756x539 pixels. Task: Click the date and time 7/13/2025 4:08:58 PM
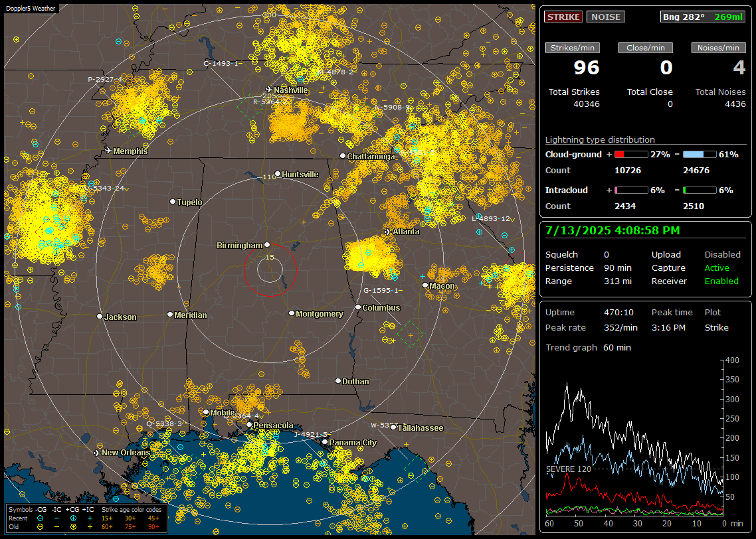(613, 230)
